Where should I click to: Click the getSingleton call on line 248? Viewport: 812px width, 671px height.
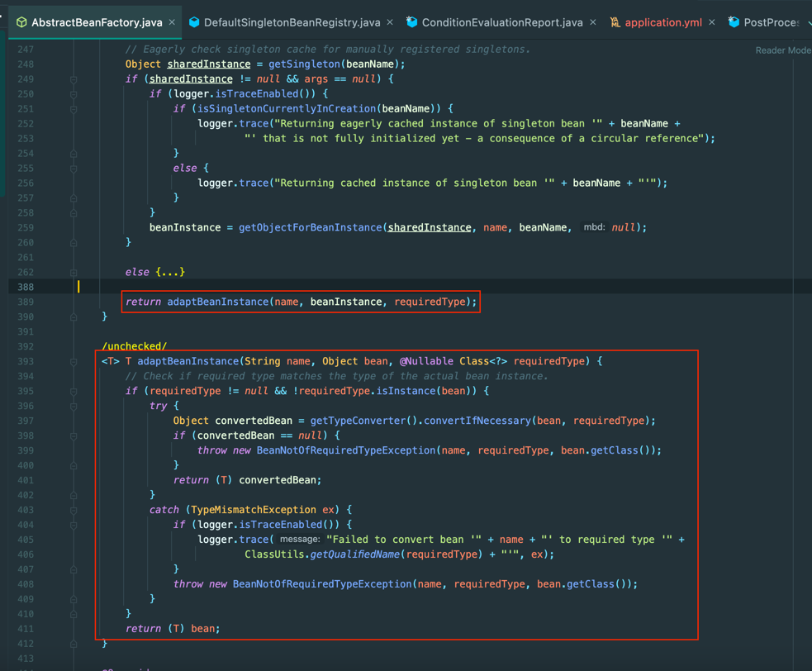coord(304,64)
